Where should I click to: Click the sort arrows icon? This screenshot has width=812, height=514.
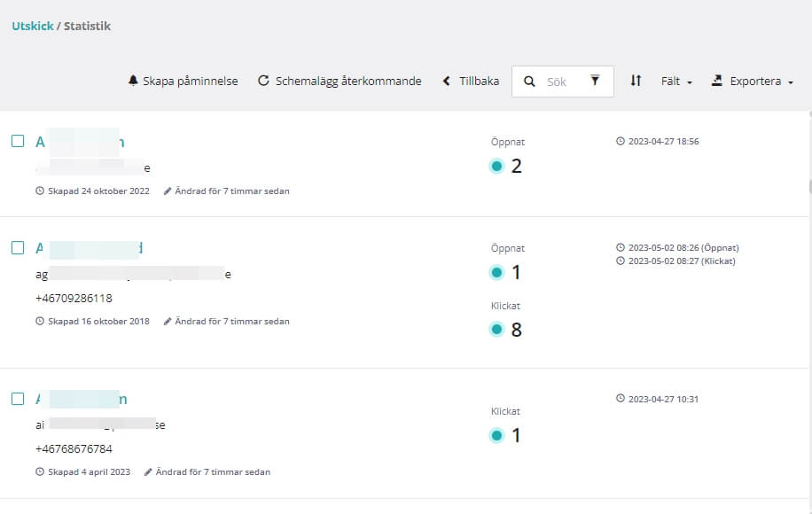point(636,81)
